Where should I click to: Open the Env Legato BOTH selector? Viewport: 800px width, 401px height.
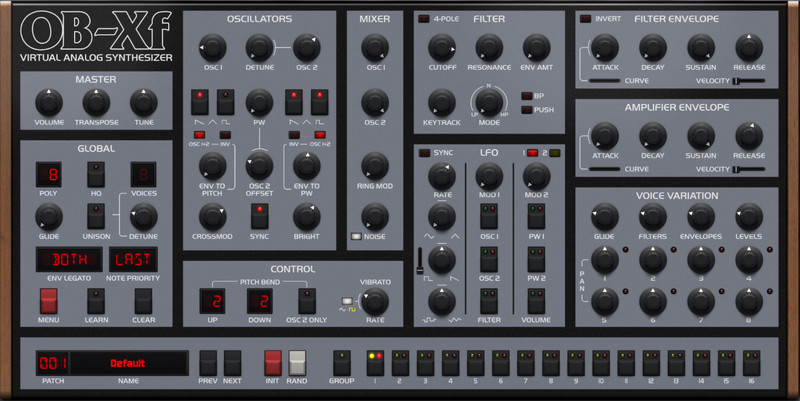click(x=69, y=260)
